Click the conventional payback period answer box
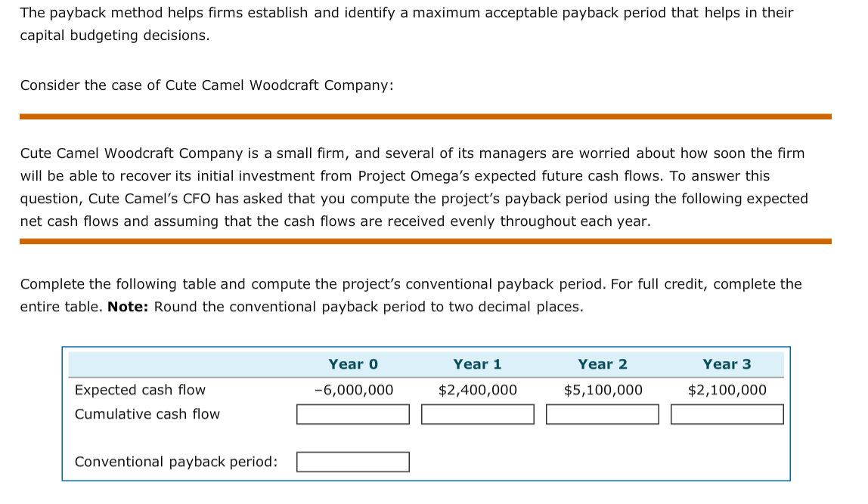This screenshot has height=504, width=868. coord(353,462)
